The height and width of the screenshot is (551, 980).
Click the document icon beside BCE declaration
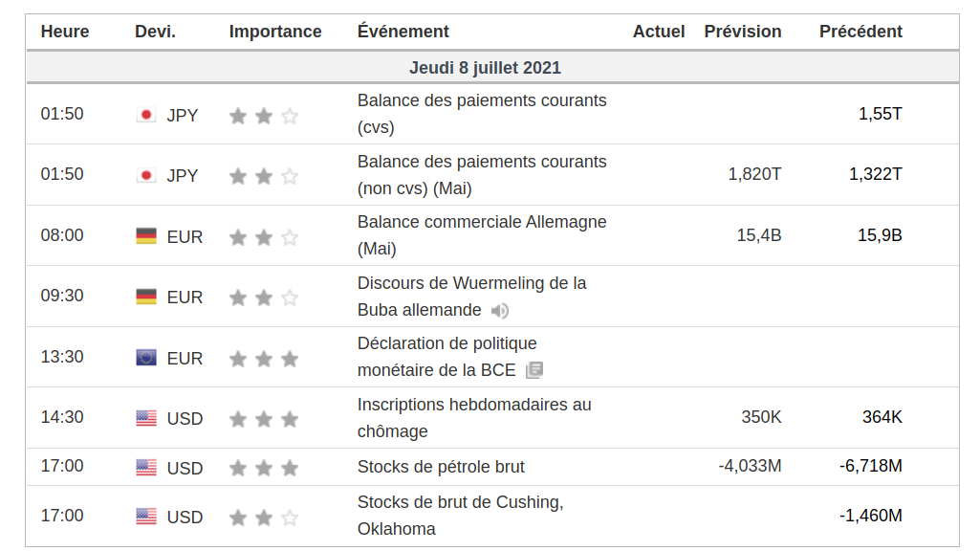tap(534, 370)
